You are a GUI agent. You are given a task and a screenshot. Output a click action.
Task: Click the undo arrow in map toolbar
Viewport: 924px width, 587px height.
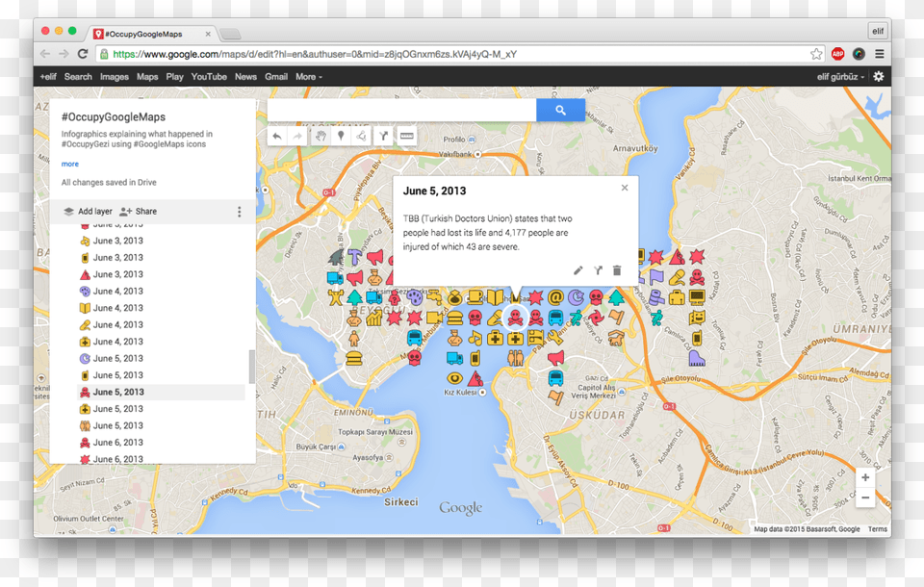pyautogui.click(x=277, y=137)
